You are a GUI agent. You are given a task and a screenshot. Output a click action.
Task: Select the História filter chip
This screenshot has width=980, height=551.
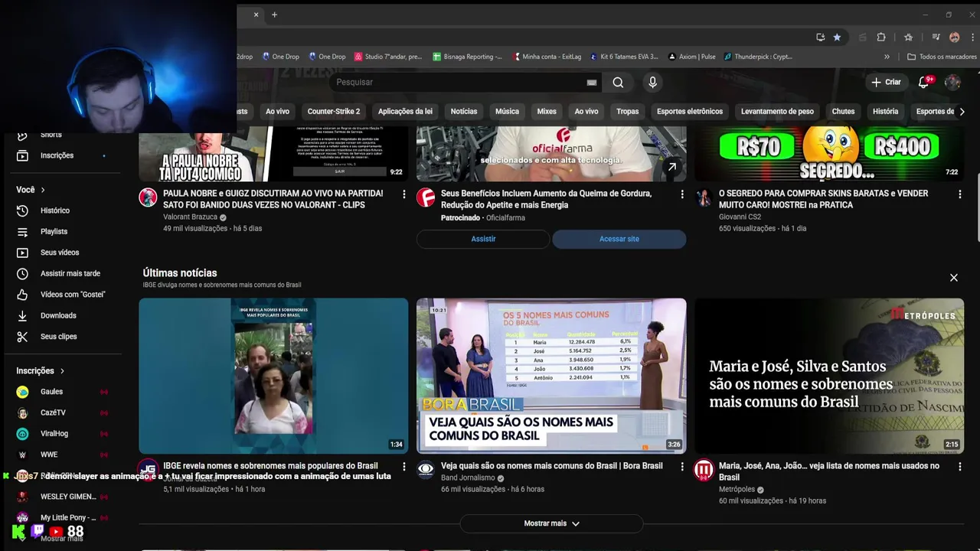click(x=885, y=112)
